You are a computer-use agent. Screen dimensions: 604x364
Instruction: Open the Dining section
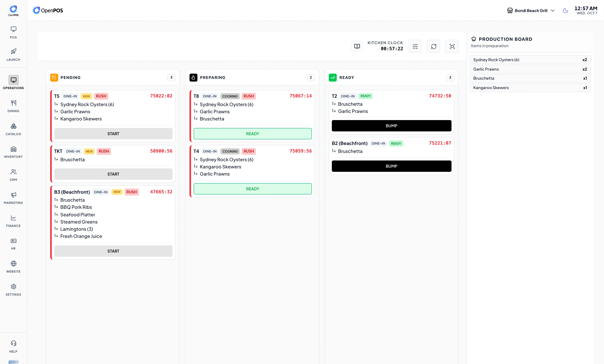click(13, 106)
